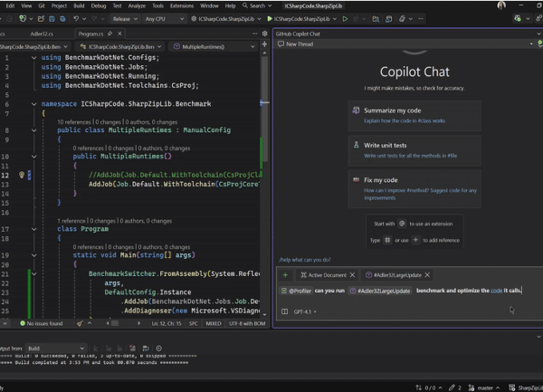Open the GPT-4.1 model picker
This screenshot has width=543, height=392.
305,311
